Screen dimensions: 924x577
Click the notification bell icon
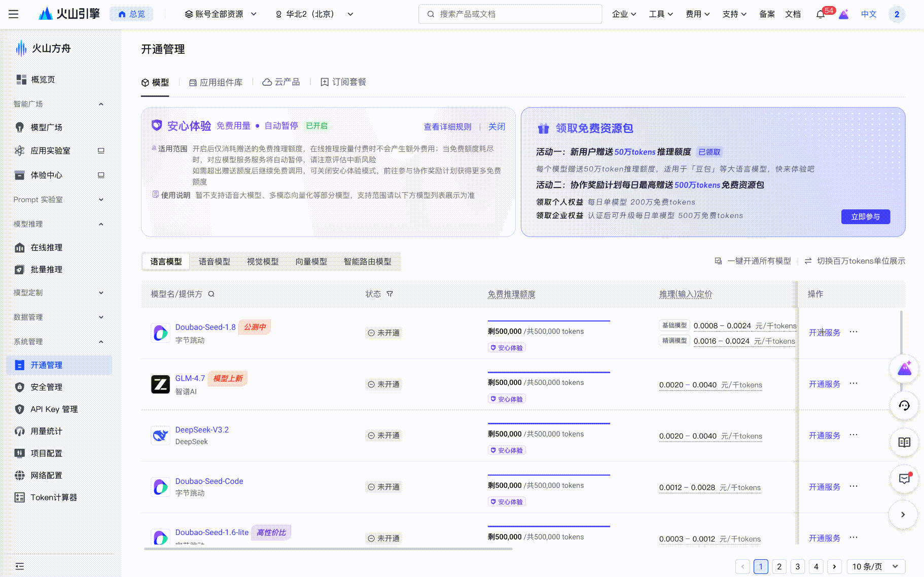pyautogui.click(x=820, y=15)
